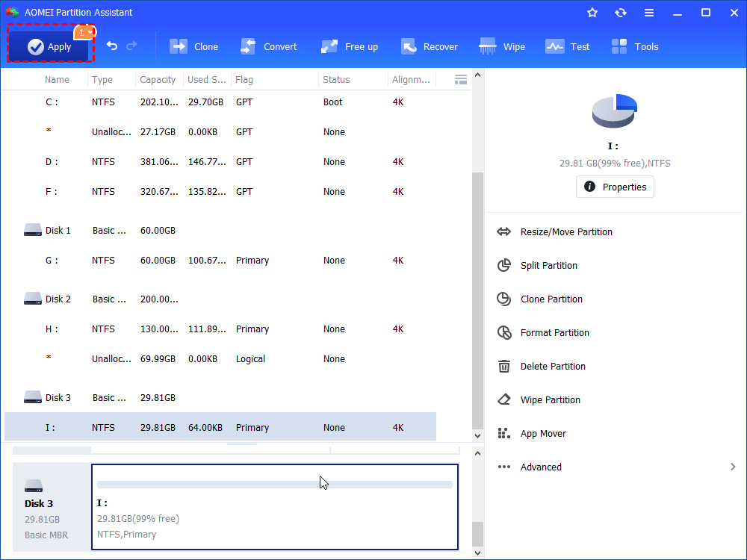The height and width of the screenshot is (560, 747).
Task: Choose Delete Partition
Action: tap(553, 366)
